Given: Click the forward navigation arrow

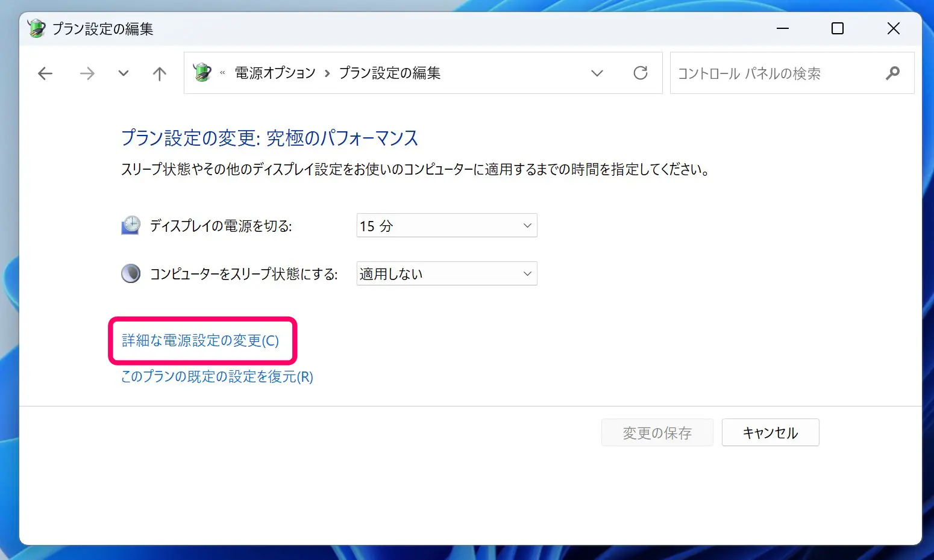Looking at the screenshot, I should point(87,73).
